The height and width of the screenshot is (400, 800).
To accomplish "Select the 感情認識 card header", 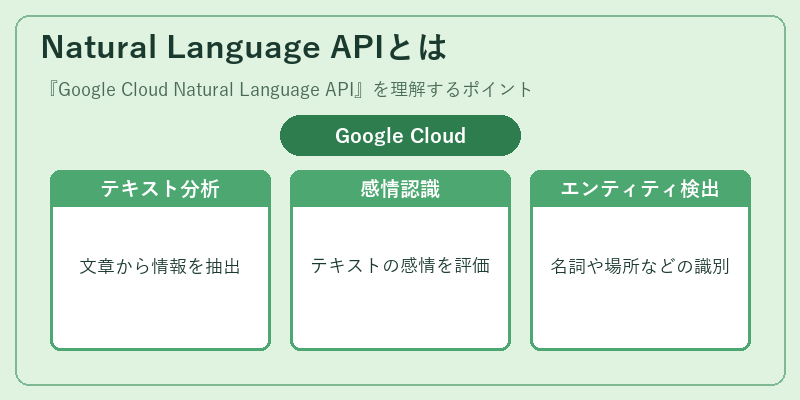I will 401,189.
